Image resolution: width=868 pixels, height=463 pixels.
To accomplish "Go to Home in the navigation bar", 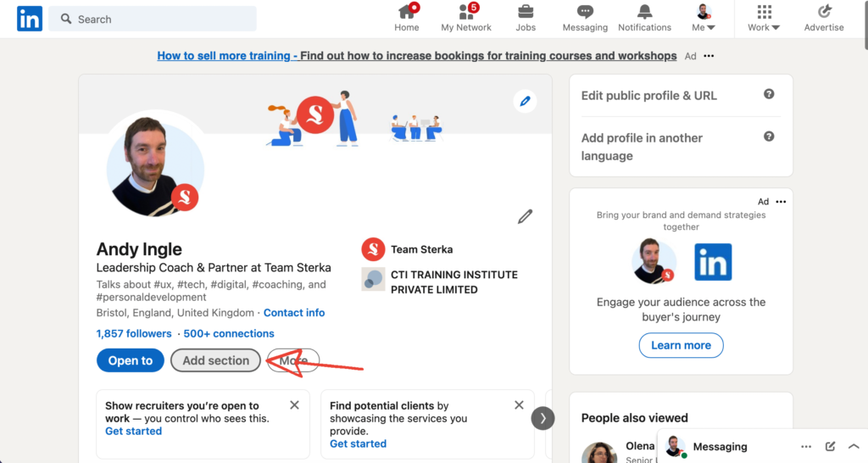I will (407, 19).
